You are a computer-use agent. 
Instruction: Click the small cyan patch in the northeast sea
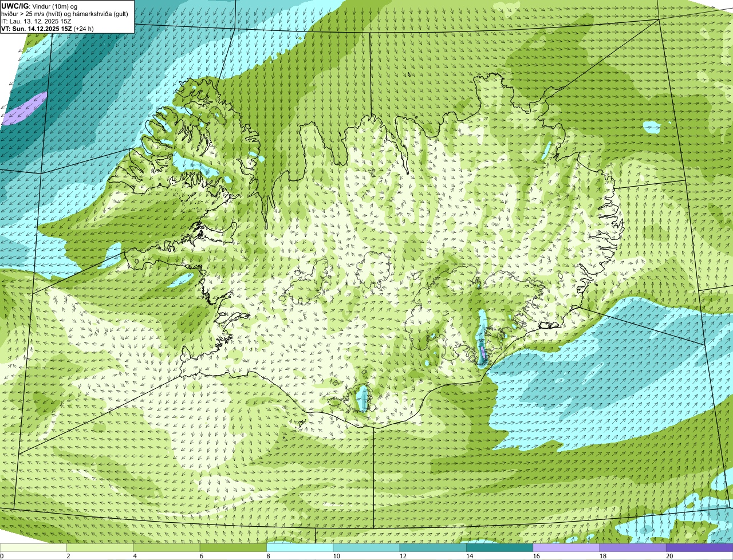click(x=651, y=127)
